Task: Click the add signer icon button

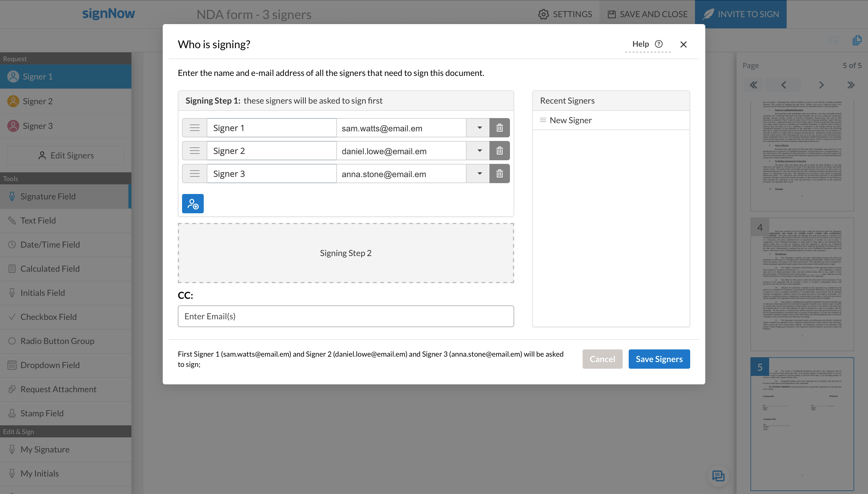Action: tap(193, 204)
